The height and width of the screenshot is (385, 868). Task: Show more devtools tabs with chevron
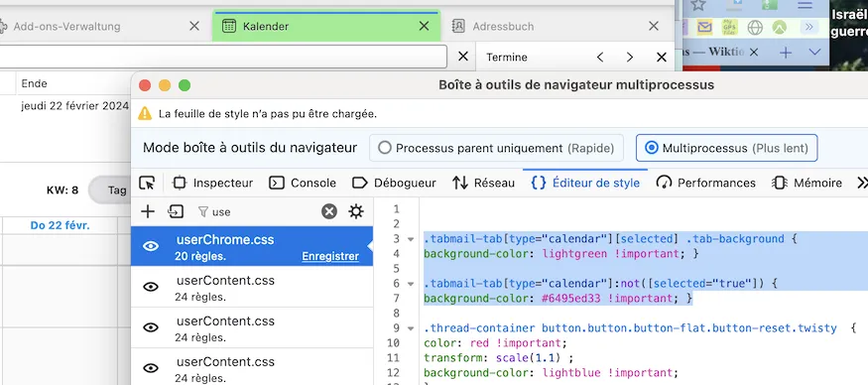862,183
